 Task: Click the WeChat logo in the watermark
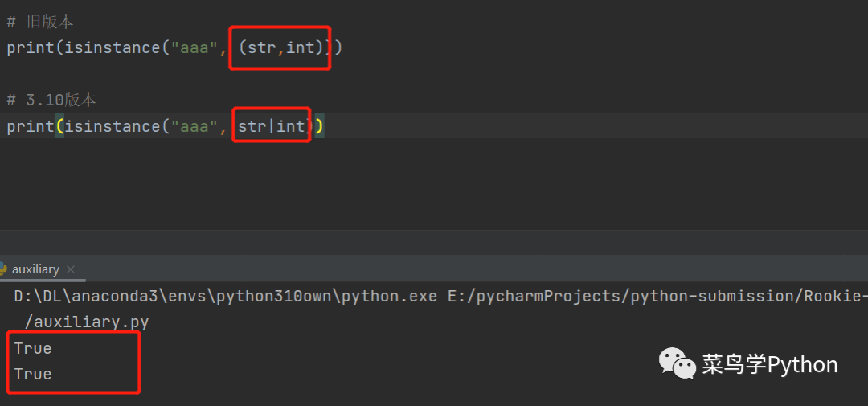[x=677, y=364]
